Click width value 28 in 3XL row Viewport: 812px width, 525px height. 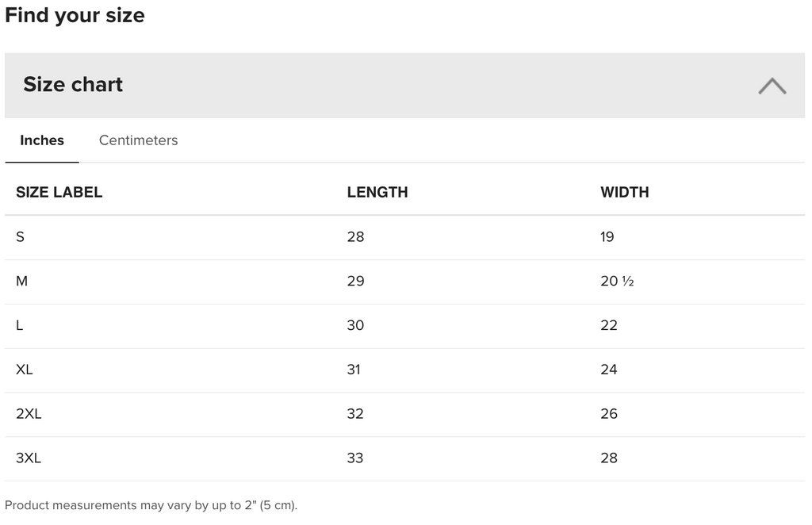[x=609, y=458]
